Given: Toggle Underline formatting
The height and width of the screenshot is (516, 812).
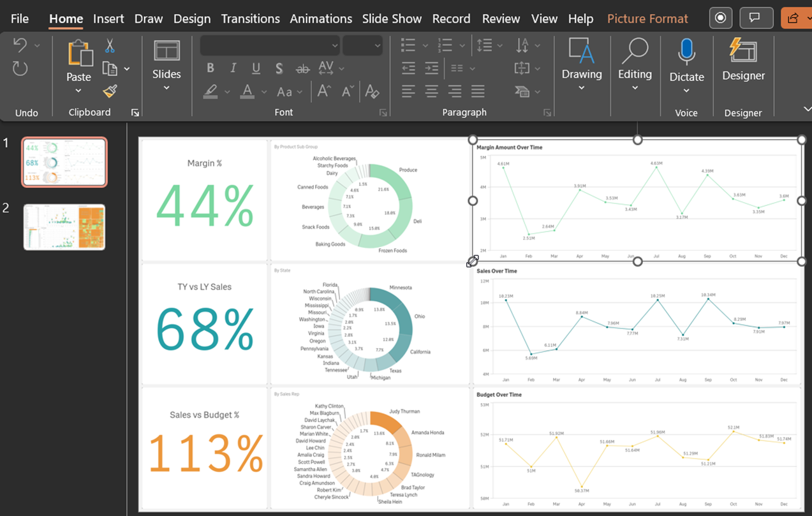Looking at the screenshot, I should (256, 68).
